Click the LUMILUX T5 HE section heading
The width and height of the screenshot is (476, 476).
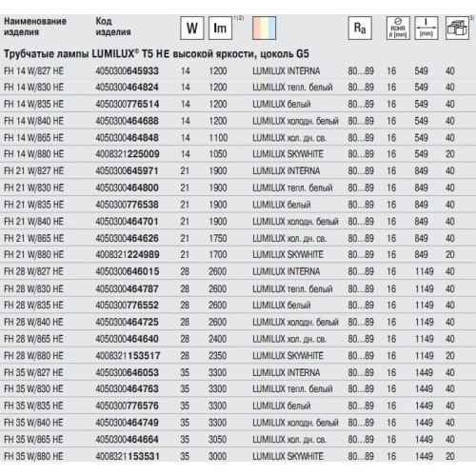(156, 54)
